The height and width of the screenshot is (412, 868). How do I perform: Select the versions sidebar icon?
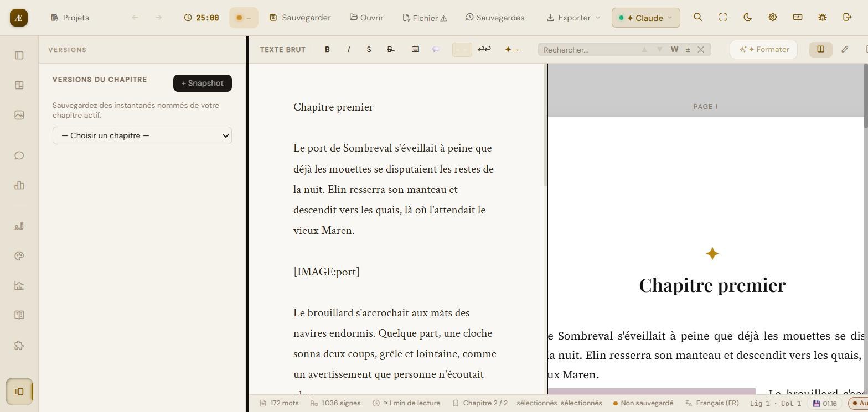(x=19, y=392)
